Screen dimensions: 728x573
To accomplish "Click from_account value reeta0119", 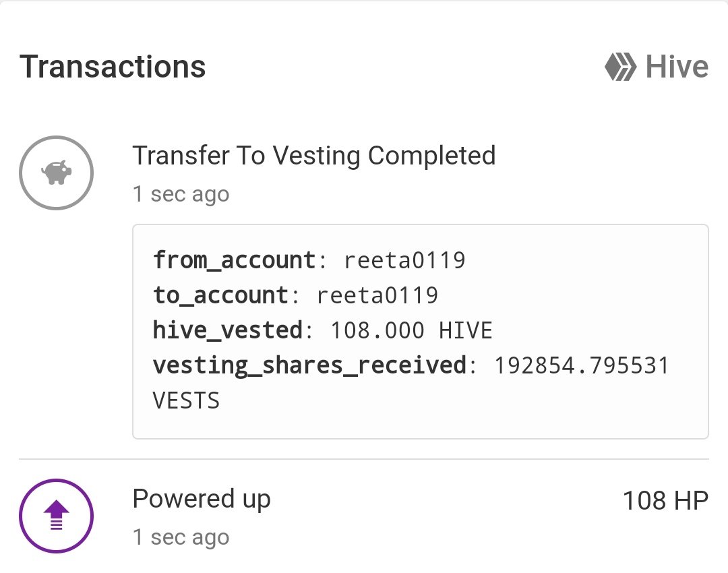I will coord(404,260).
